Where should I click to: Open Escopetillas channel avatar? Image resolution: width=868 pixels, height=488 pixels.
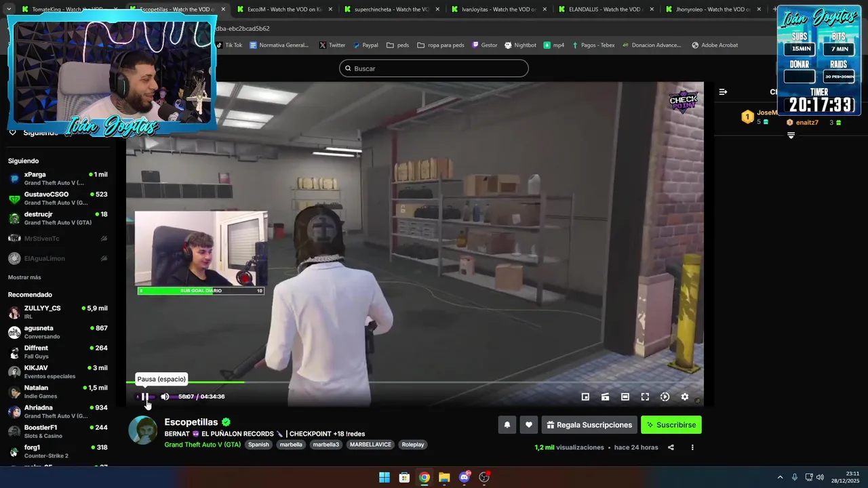coord(143,430)
